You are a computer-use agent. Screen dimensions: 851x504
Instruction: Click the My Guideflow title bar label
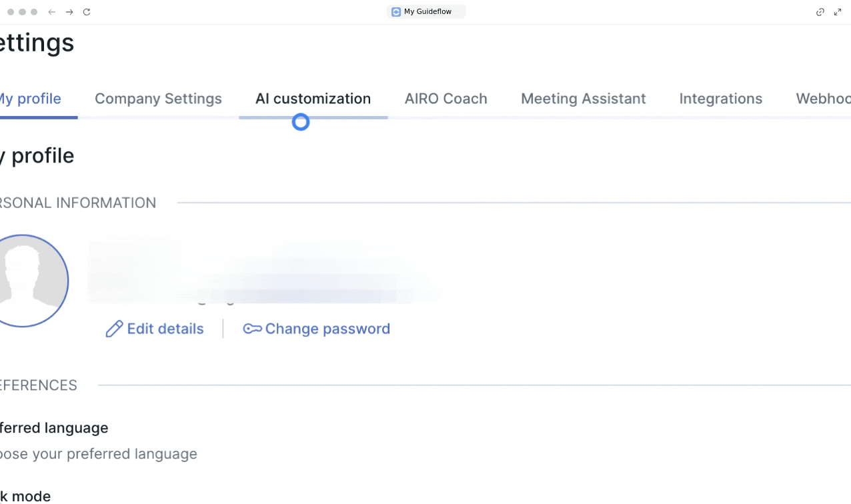pyautogui.click(x=428, y=12)
